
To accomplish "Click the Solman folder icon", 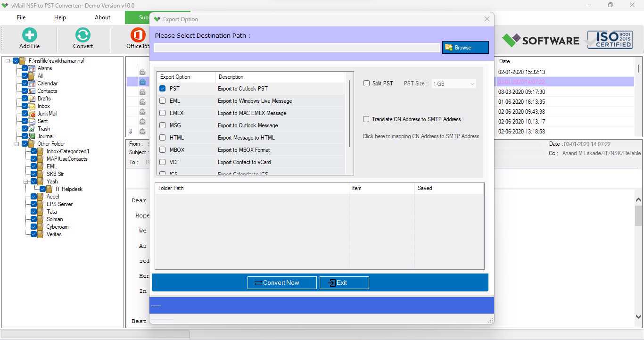I will click(x=41, y=219).
